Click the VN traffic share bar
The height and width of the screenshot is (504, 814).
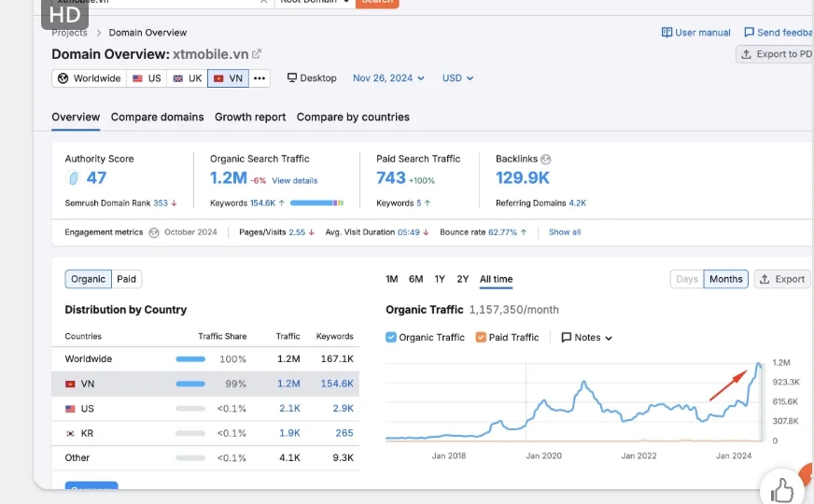click(x=190, y=385)
